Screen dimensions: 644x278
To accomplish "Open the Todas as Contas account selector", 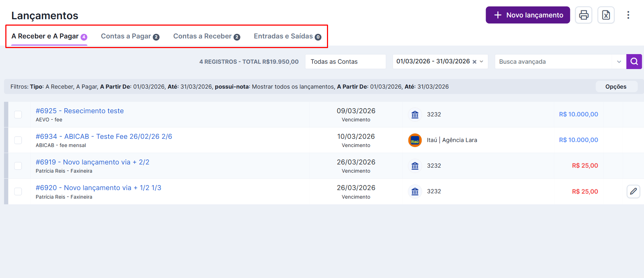I will (345, 62).
